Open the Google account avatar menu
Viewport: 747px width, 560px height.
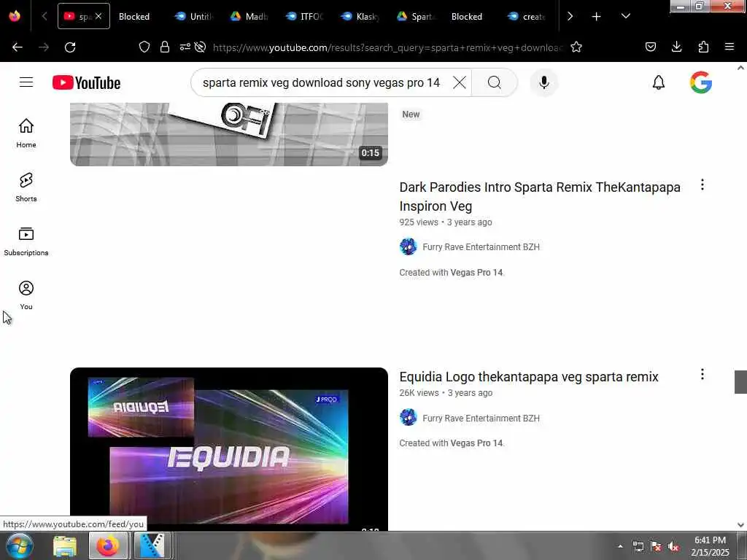click(x=701, y=82)
